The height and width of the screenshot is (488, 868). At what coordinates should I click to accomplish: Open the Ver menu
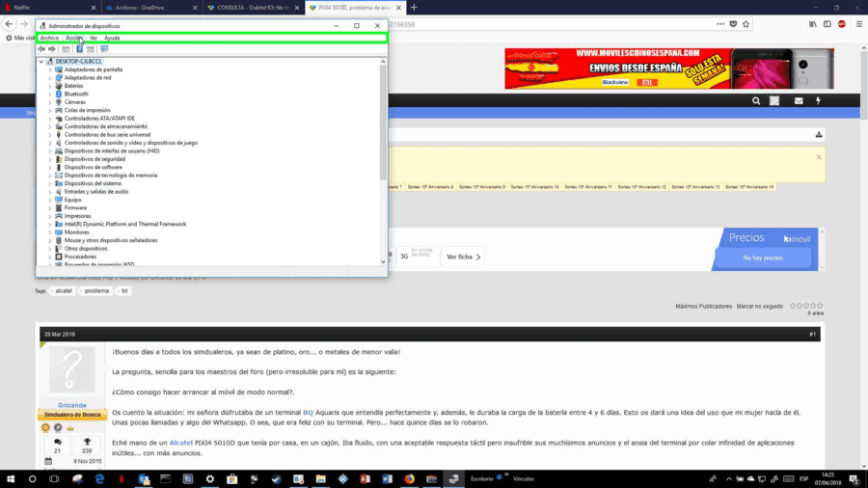94,38
